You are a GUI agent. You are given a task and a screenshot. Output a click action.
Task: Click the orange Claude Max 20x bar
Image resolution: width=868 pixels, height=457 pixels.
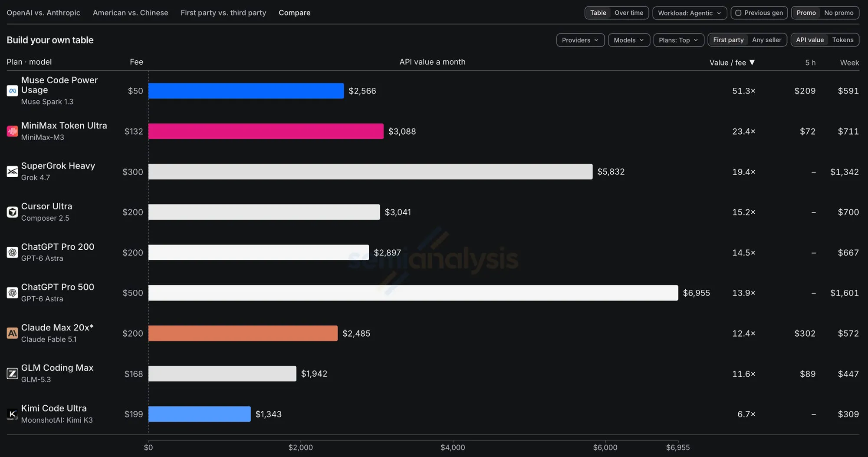click(x=243, y=333)
